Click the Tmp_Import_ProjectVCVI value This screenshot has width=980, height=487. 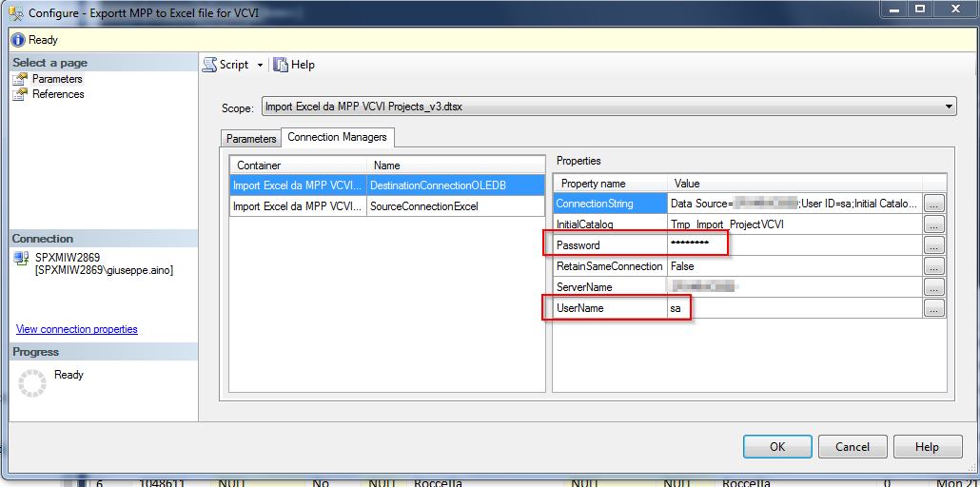click(x=727, y=224)
